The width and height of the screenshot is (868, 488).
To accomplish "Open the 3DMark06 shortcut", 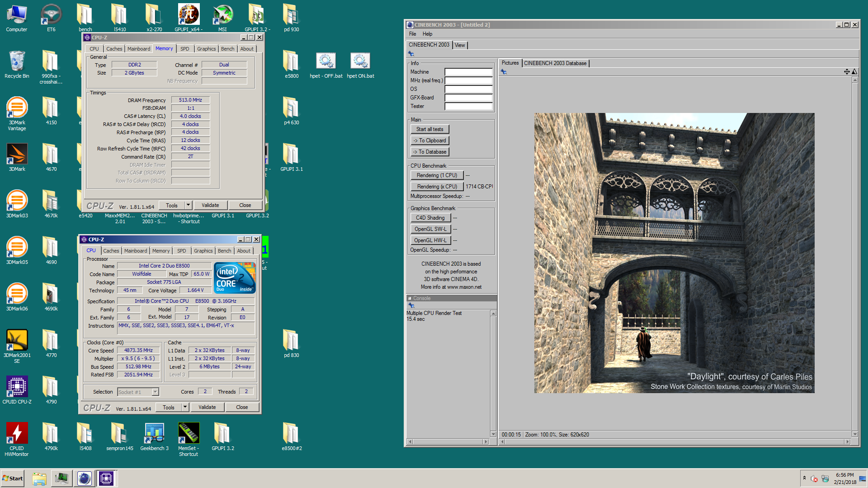I will pyautogui.click(x=17, y=297).
